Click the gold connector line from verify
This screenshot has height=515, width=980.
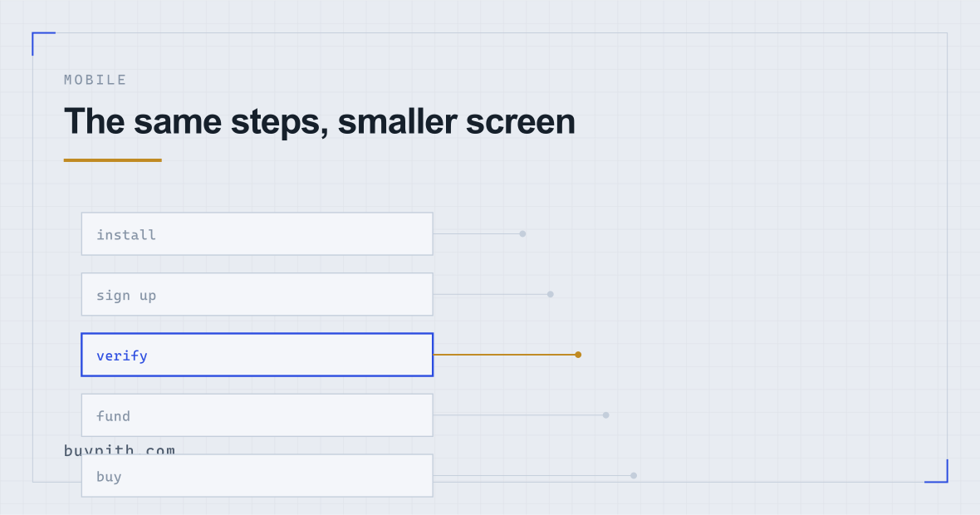[504, 355]
